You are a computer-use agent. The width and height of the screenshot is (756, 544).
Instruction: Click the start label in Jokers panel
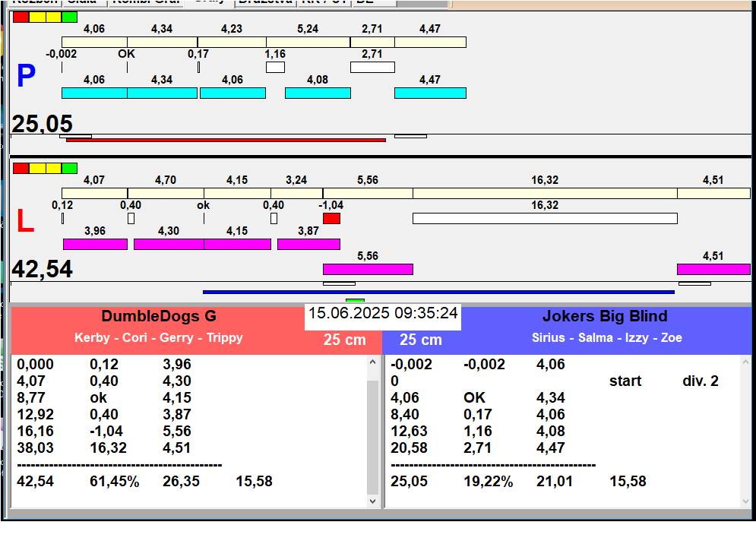[x=625, y=381]
